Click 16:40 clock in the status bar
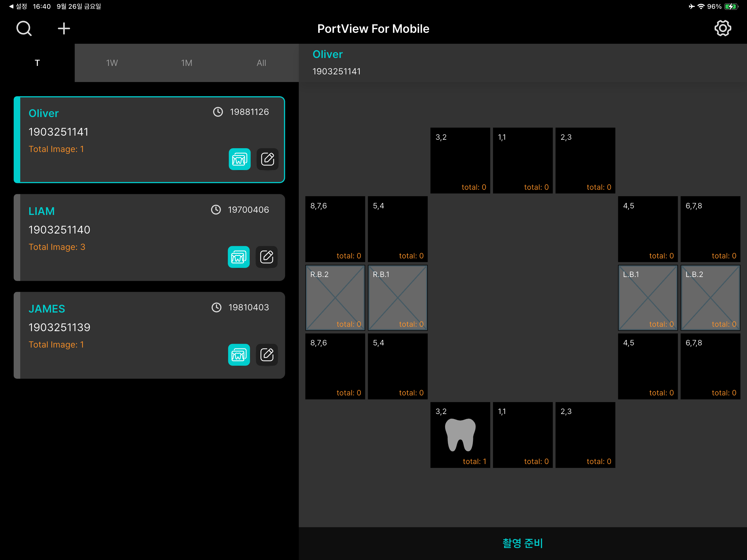747x560 pixels. tap(42, 6)
